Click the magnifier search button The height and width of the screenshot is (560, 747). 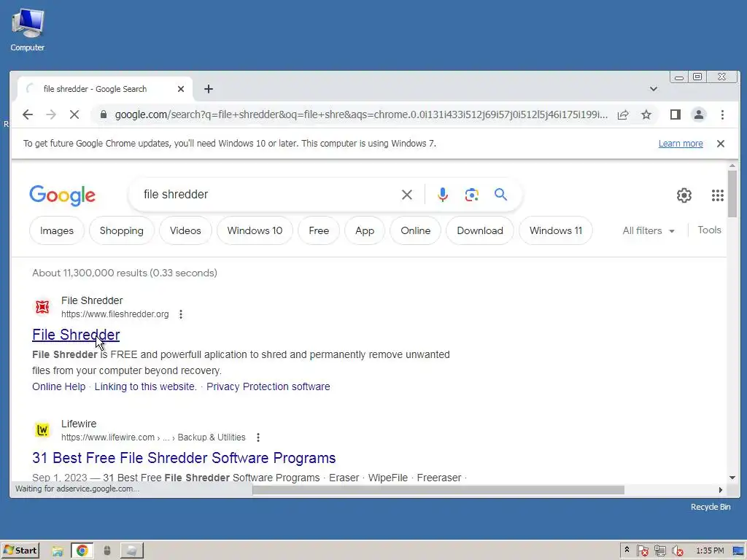(500, 194)
